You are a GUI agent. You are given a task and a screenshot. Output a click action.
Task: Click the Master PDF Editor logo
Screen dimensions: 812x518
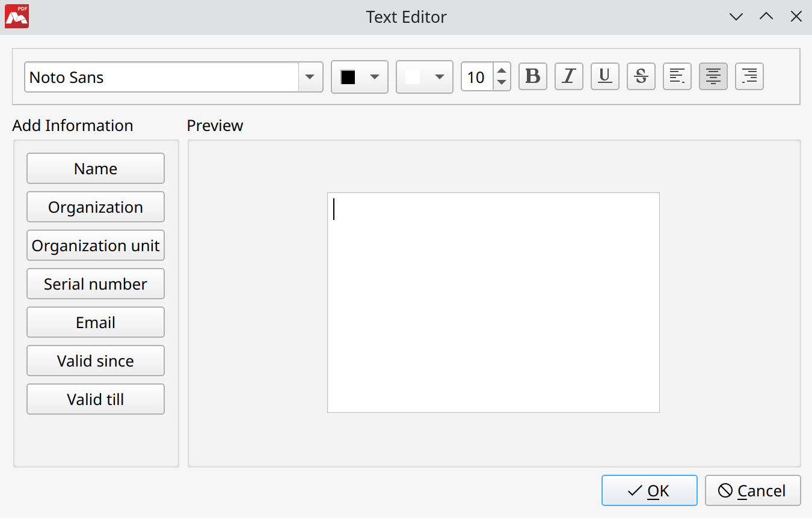(x=16, y=16)
